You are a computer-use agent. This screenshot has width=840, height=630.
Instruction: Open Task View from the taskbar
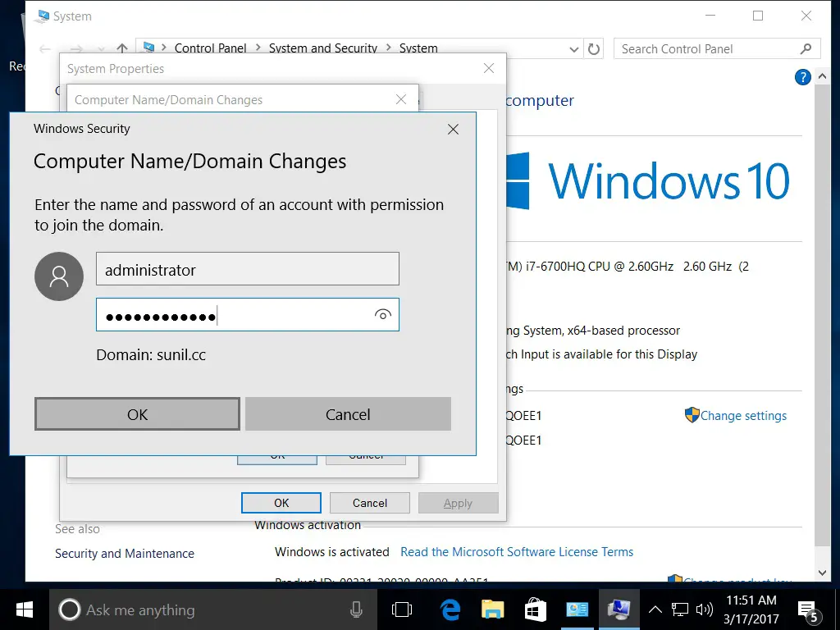401,609
